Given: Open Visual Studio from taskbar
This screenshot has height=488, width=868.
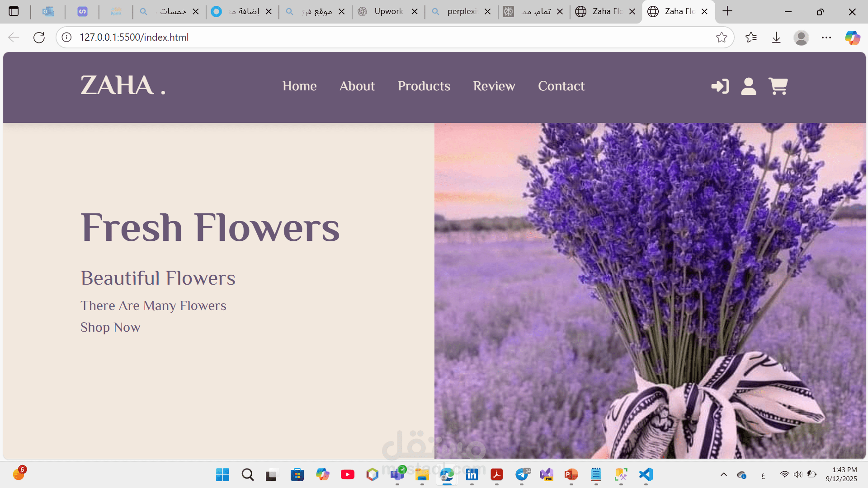Looking at the screenshot, I should coord(547,474).
